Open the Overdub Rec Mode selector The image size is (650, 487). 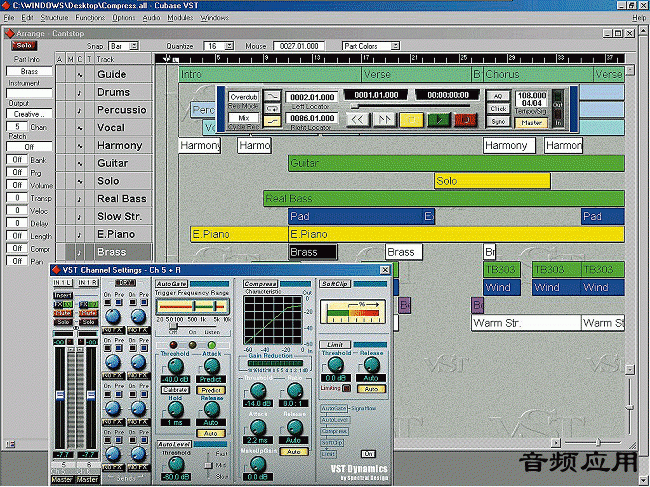click(x=244, y=97)
